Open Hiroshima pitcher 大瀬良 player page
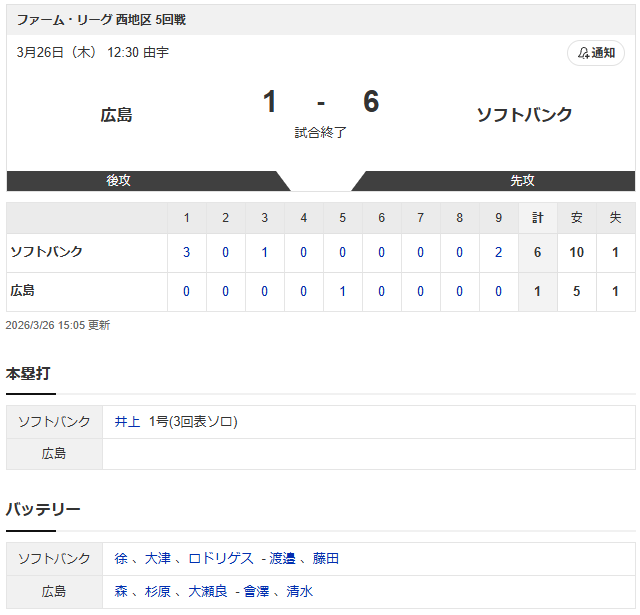The image size is (640, 615). 207,591
